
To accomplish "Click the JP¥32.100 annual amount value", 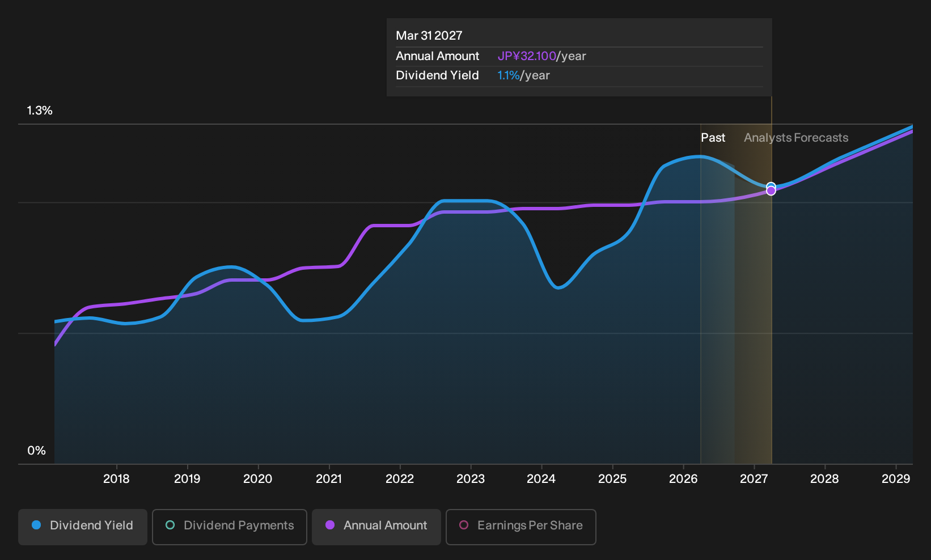I will coord(527,56).
